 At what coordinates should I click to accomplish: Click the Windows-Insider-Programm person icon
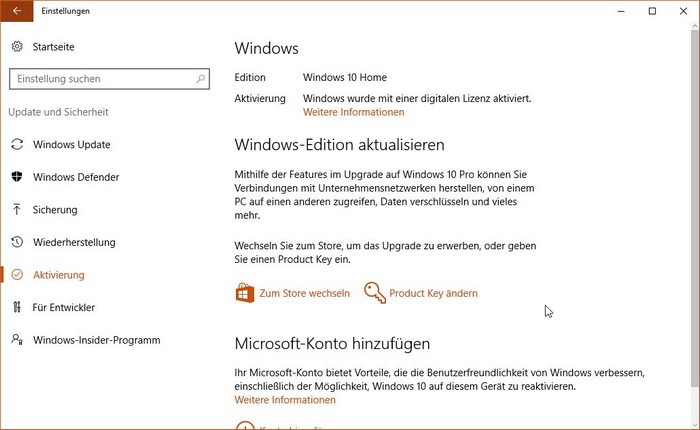coord(17,340)
